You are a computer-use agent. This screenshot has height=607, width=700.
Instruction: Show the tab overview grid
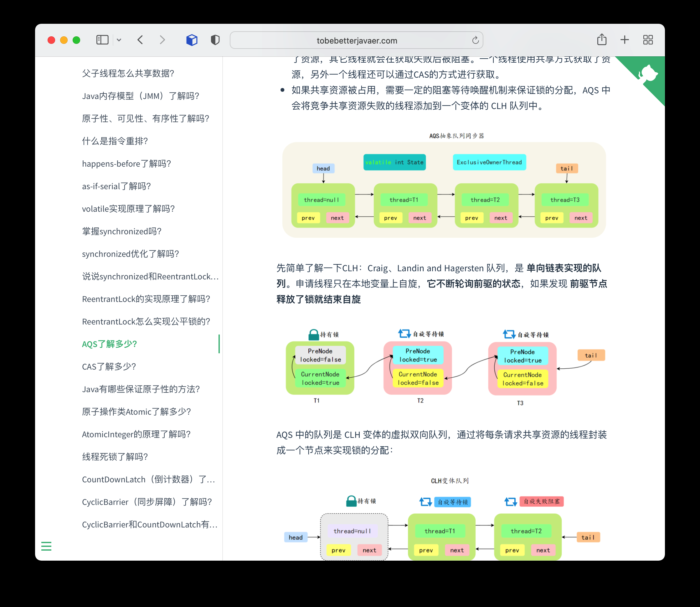click(x=648, y=40)
